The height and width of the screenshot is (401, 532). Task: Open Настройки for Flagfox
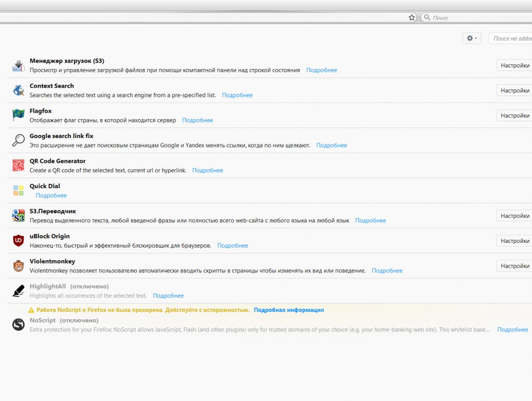515,116
